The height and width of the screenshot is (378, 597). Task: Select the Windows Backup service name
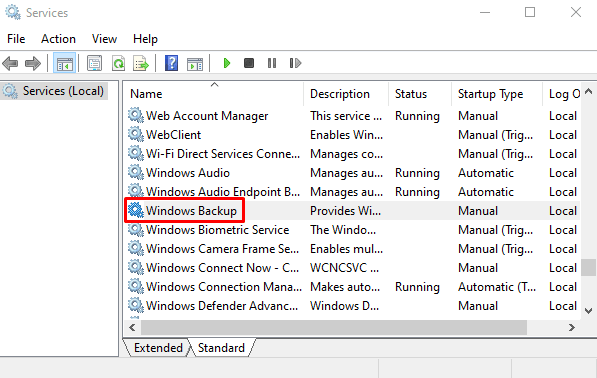point(192,211)
